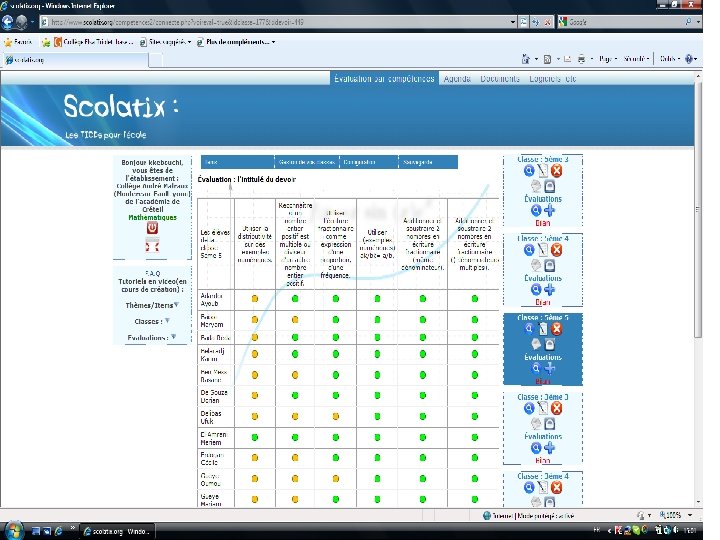720x540 pixels.
Task: Open the Sécurité menu dropdown
Action: [x=636, y=59]
